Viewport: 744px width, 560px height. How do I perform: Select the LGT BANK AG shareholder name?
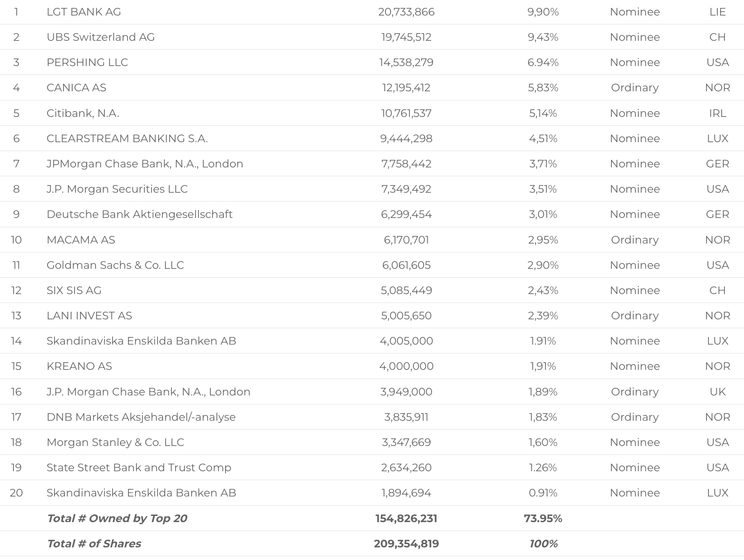tap(84, 12)
